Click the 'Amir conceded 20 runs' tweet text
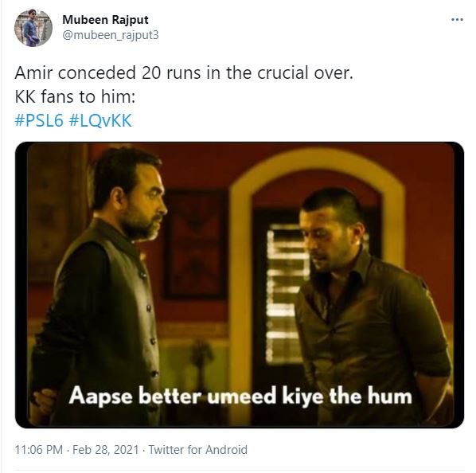Screen dimensions: 476x473 click(184, 73)
